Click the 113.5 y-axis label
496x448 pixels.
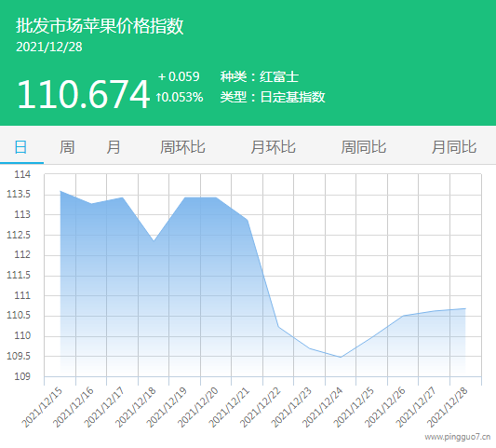click(x=19, y=194)
